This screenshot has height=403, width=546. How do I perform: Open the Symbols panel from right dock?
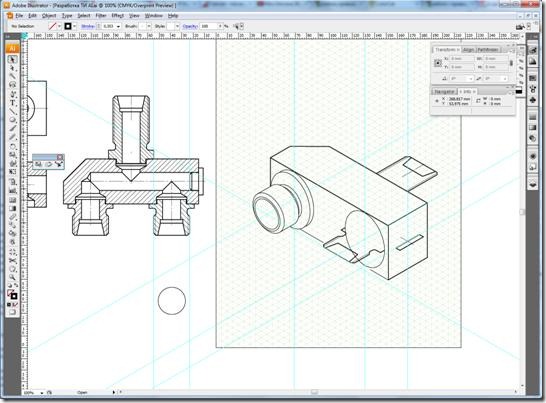[532, 100]
